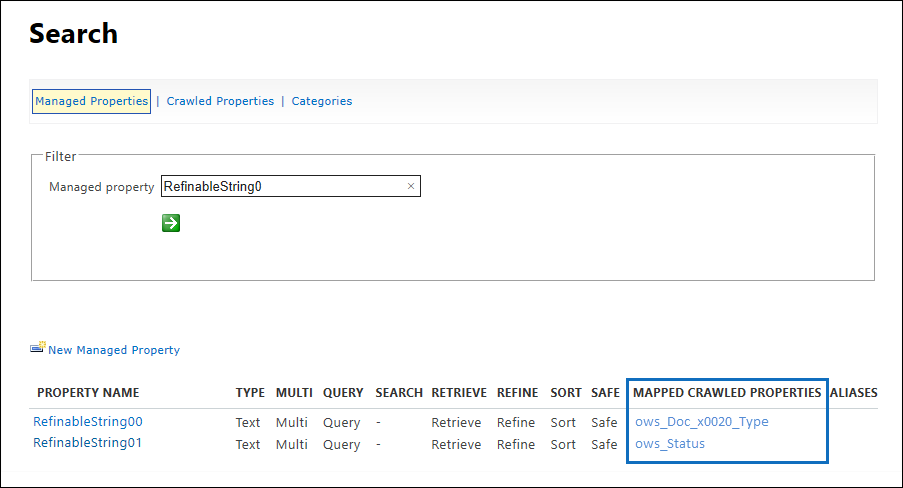The height and width of the screenshot is (488, 903).
Task: Open RefinableString01 managed property
Action: pos(87,443)
